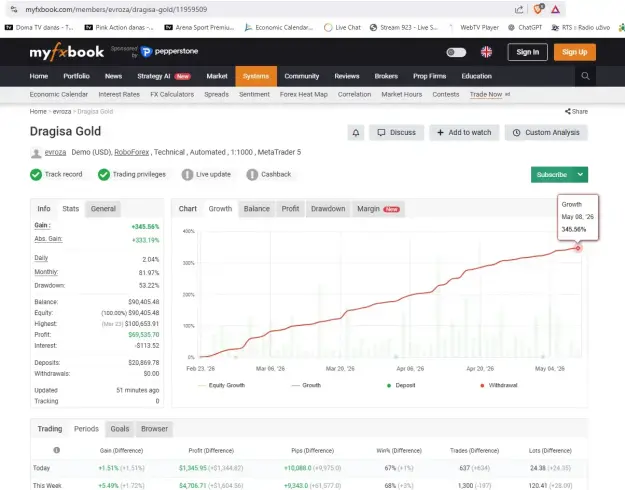Image resolution: width=625 pixels, height=490 pixels.
Task: Open the search magnifier icon
Action: click(x=585, y=76)
